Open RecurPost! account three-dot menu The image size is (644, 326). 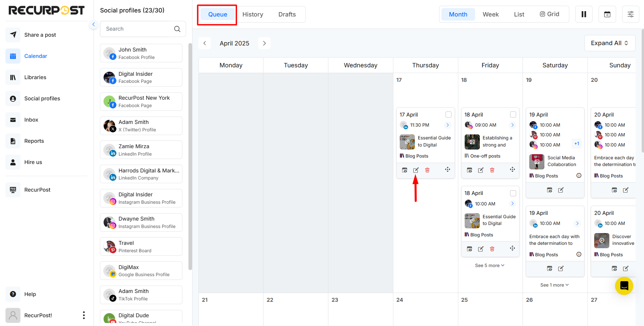84,315
